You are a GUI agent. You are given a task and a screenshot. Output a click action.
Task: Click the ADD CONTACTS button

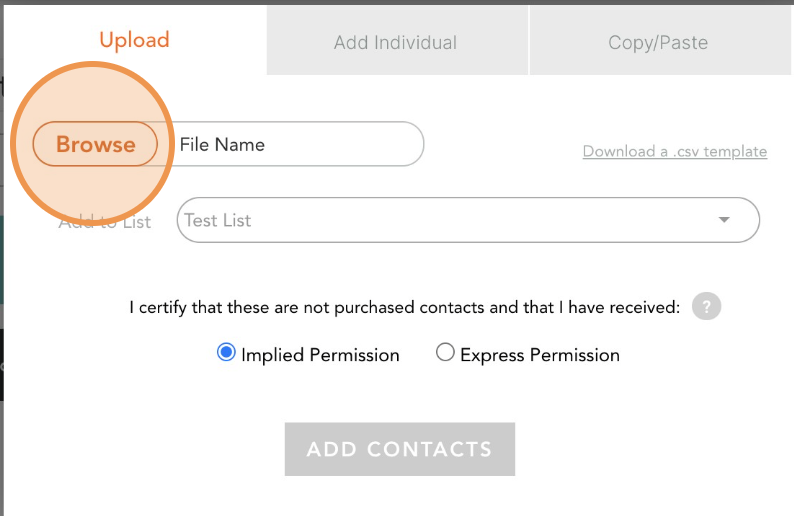click(400, 449)
